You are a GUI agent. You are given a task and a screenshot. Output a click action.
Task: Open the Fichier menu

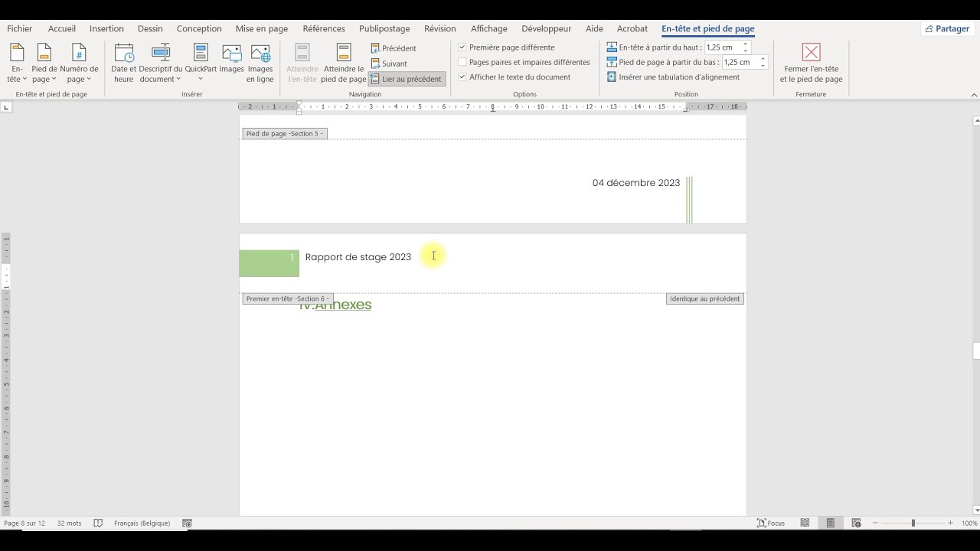[20, 29]
